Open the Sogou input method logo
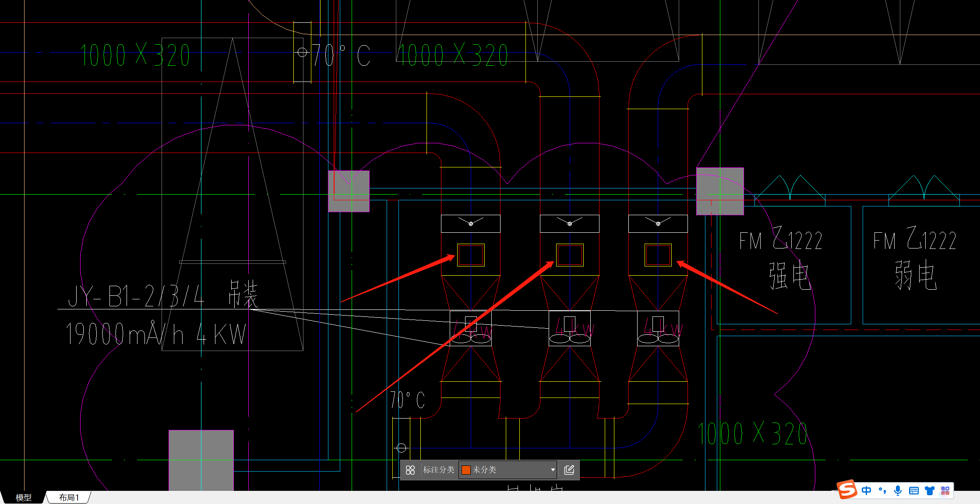 tap(847, 490)
